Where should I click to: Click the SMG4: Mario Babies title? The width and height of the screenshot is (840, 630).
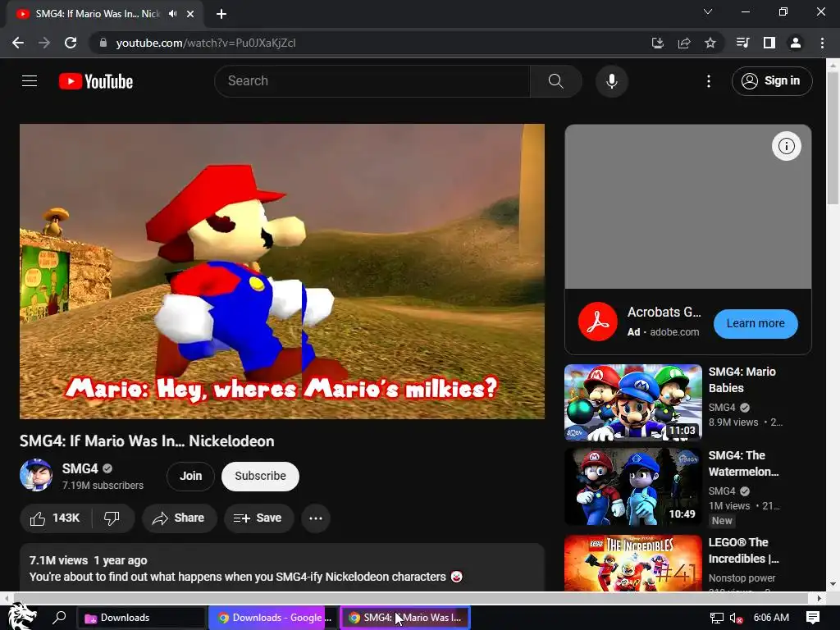pos(742,380)
